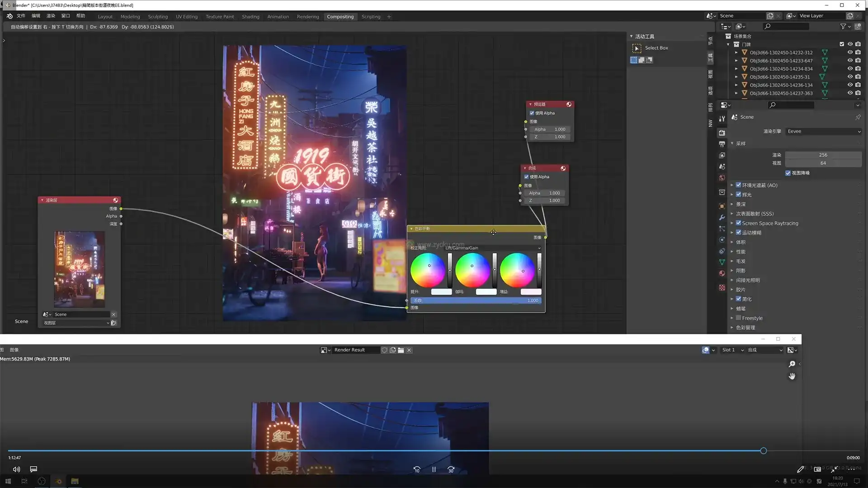Click the pan hand icon in render window
This screenshot has width=868, height=488.
[x=792, y=376]
